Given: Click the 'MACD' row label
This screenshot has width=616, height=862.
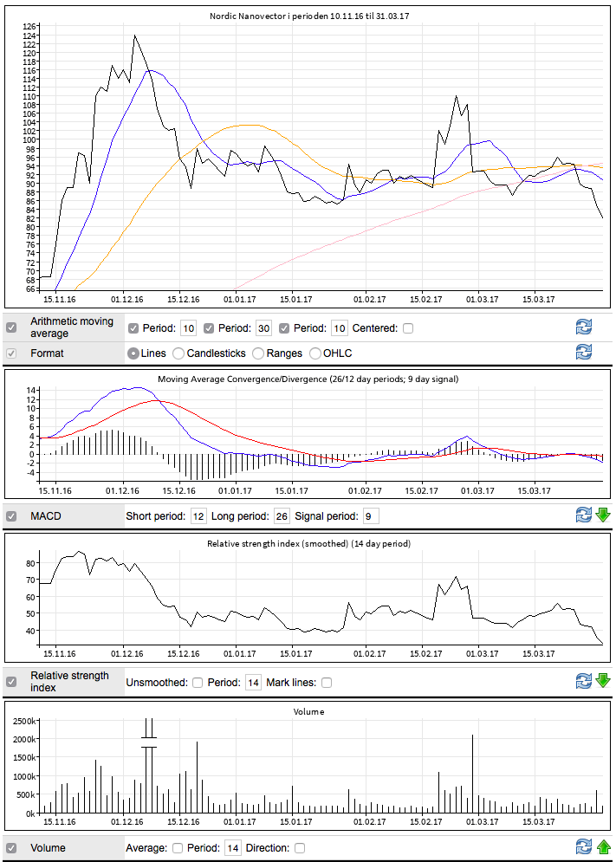Looking at the screenshot, I should (46, 516).
